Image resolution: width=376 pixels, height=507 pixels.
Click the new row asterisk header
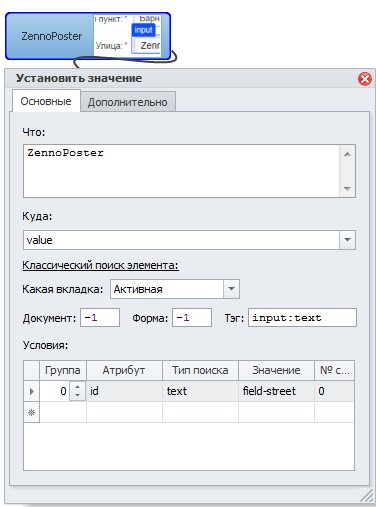tap(32, 412)
